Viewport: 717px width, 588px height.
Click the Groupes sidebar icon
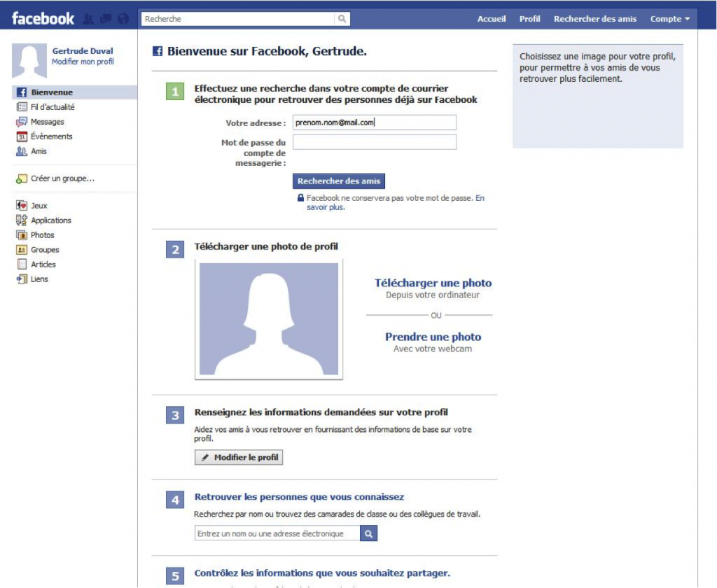22,250
